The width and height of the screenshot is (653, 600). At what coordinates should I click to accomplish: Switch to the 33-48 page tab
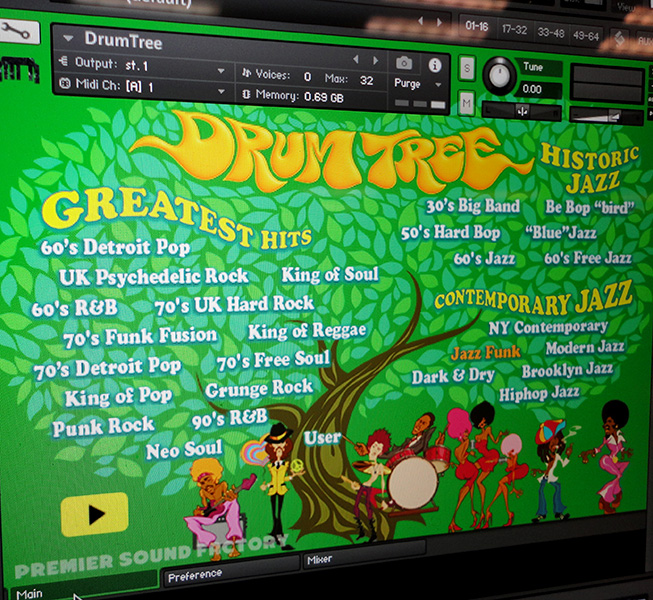point(551,32)
